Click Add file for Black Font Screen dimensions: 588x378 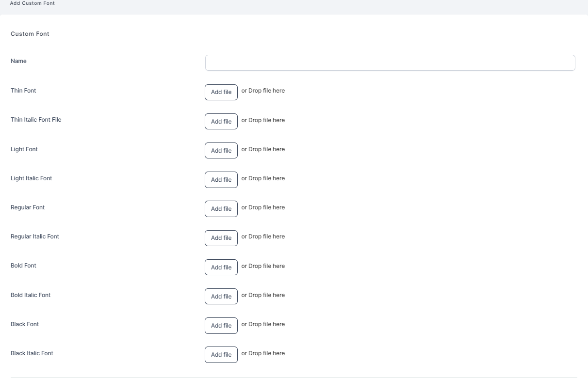(221, 326)
